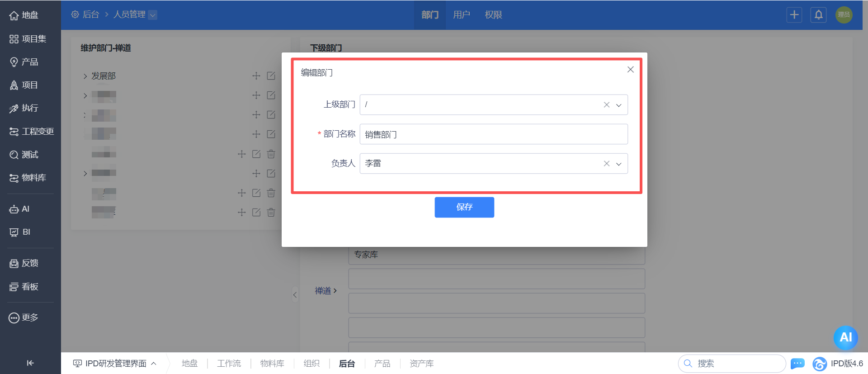This screenshot has height=374, width=868.
Task: Open 看板 in the sidebar
Action: pyautogui.click(x=24, y=287)
